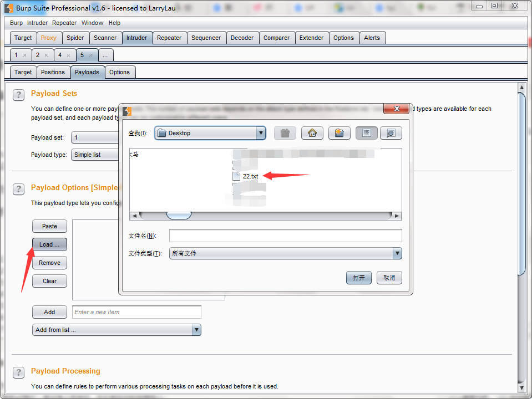Switch file dialog to list view
Screen dimensions: 532x399
[367, 133]
